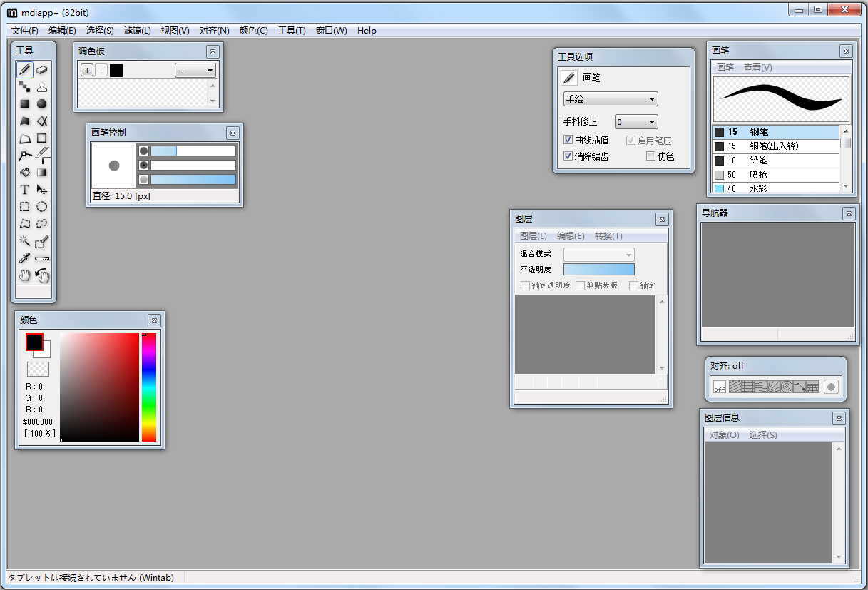Select the Text tool
The width and height of the screenshot is (868, 590).
point(24,189)
